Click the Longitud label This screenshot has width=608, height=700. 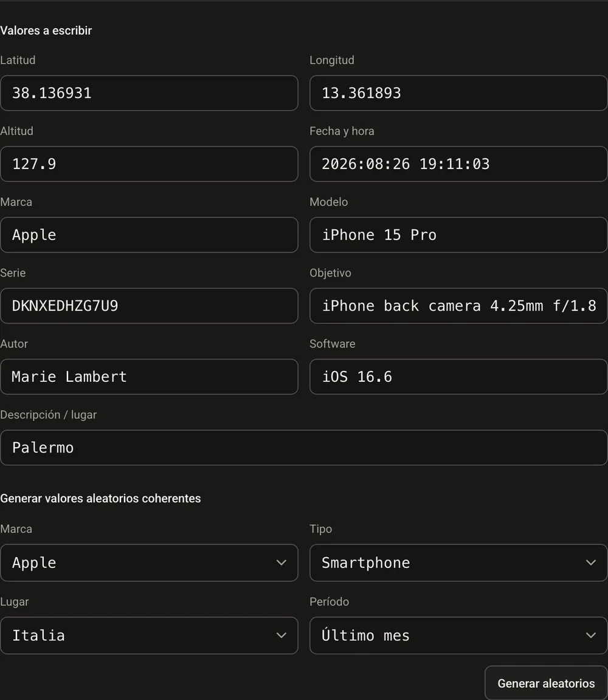pos(332,60)
